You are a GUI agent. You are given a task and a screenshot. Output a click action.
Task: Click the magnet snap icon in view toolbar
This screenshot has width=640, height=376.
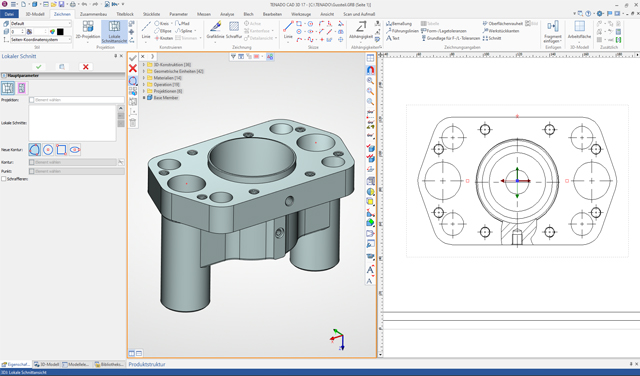370,70
